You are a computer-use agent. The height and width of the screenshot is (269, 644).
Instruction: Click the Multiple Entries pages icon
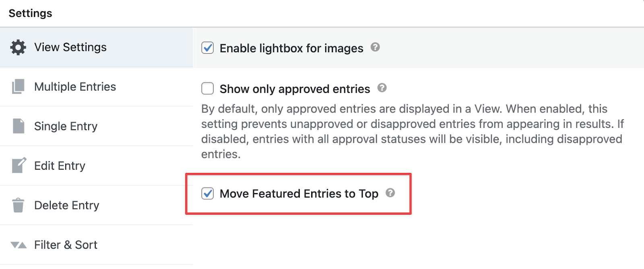(x=19, y=86)
